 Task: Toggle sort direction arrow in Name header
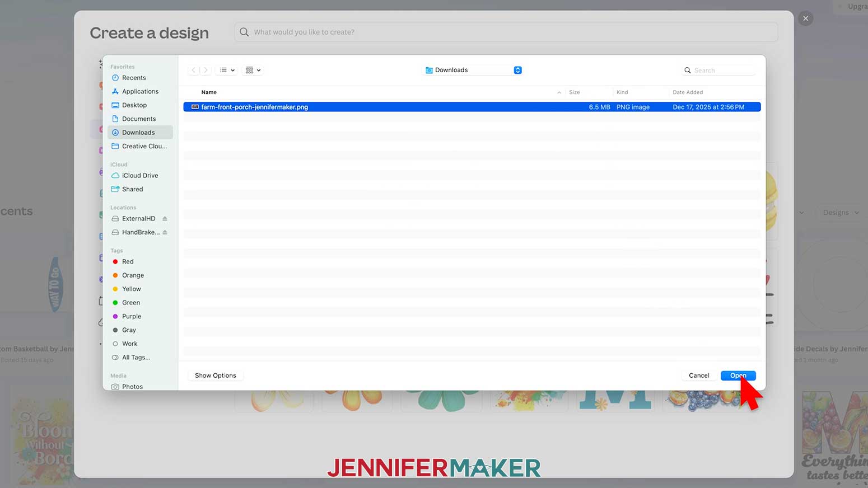pyautogui.click(x=559, y=92)
